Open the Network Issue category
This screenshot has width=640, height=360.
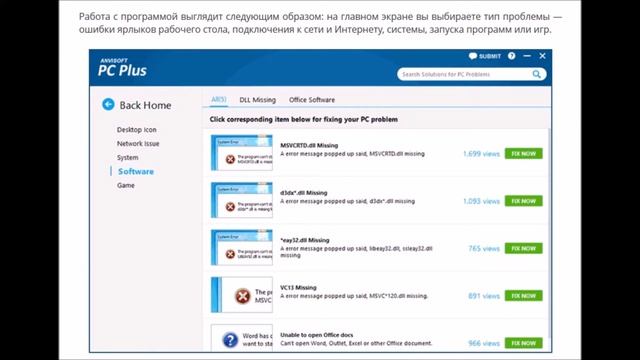coord(138,144)
